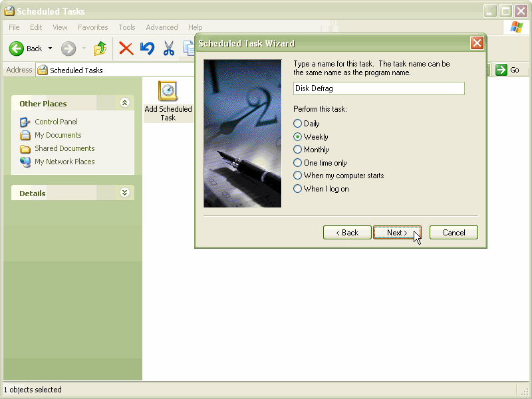Click the Next button in wizard
This screenshot has width=532, height=399.
pos(397,233)
